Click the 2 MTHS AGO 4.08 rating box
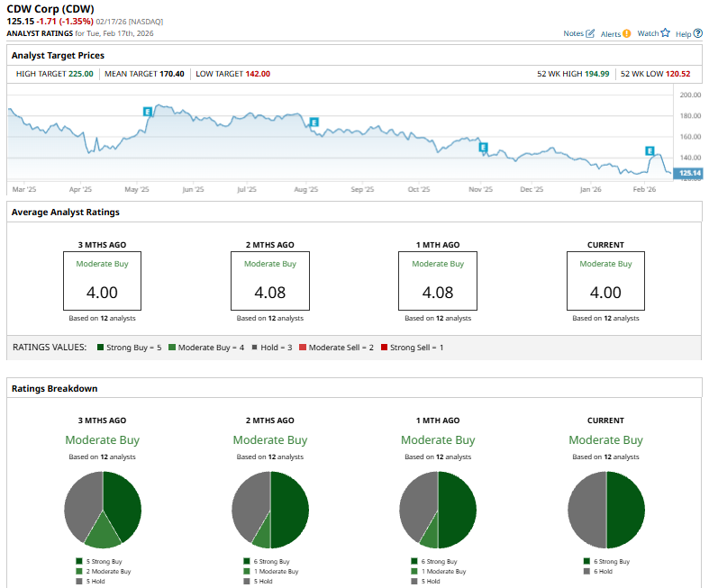The width and height of the screenshot is (709, 588). (269, 281)
